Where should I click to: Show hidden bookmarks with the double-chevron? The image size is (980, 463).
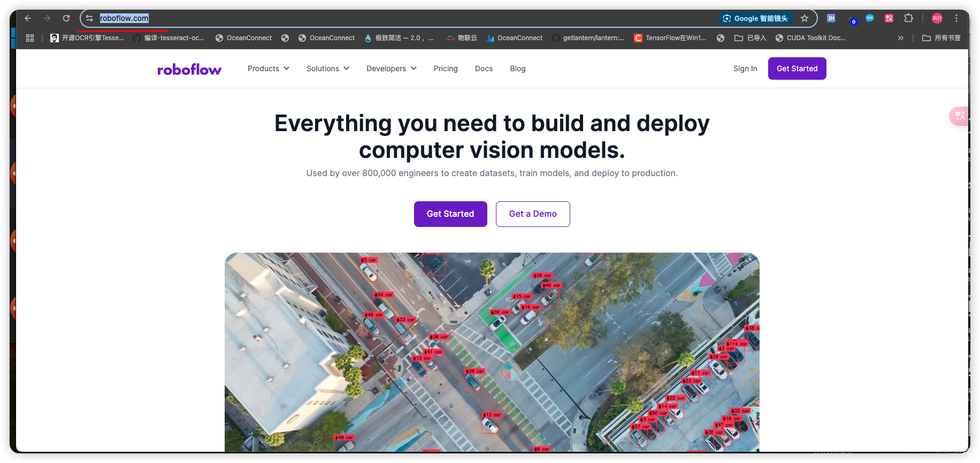901,38
